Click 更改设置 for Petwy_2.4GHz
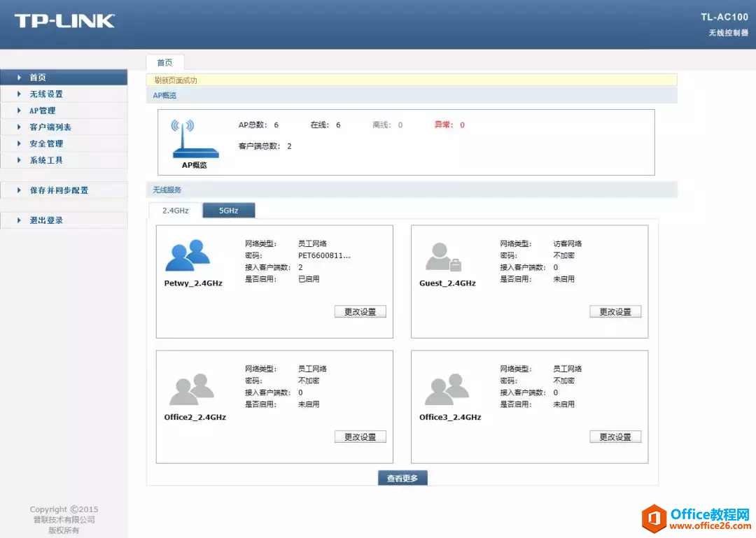 [360, 312]
